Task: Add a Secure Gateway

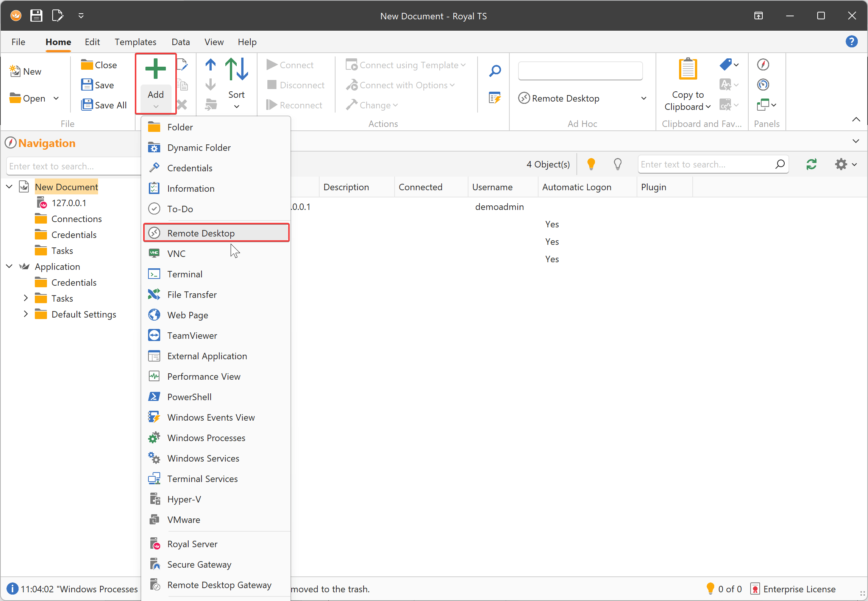Action: (199, 564)
